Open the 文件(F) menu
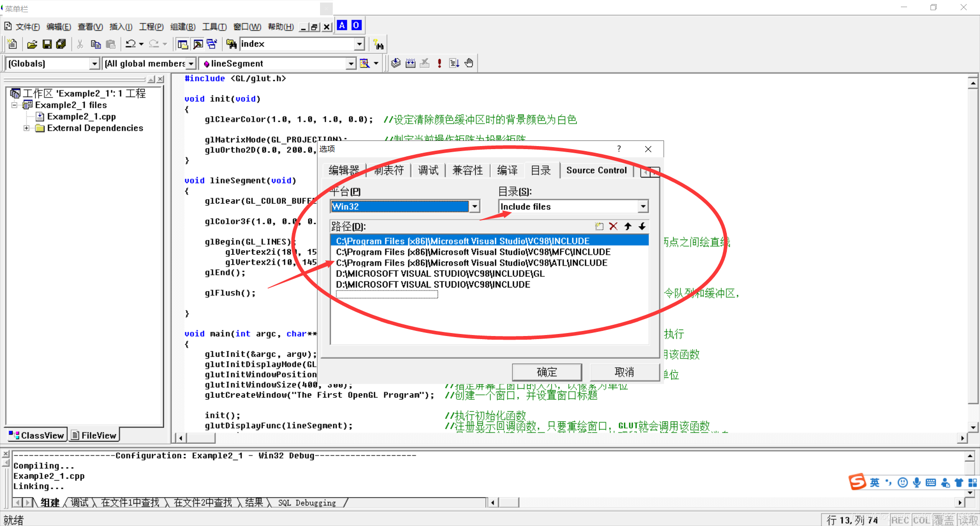The image size is (980, 526). click(28, 27)
